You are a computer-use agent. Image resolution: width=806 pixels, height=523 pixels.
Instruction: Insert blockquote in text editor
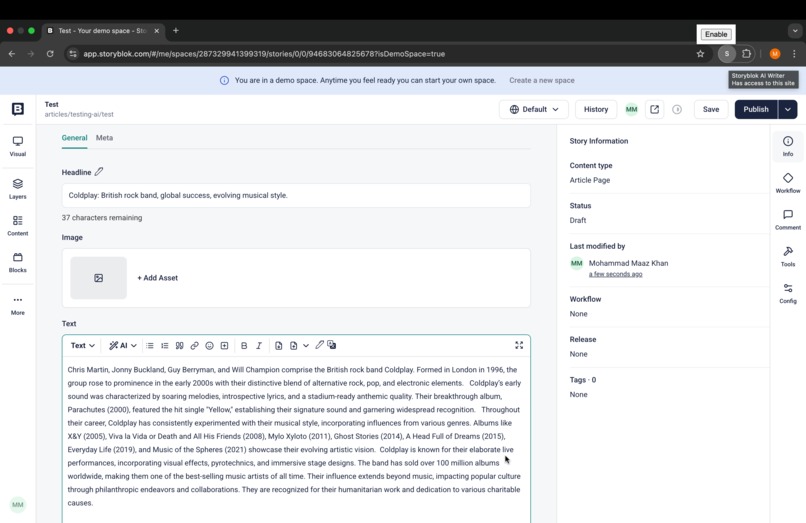(x=179, y=346)
